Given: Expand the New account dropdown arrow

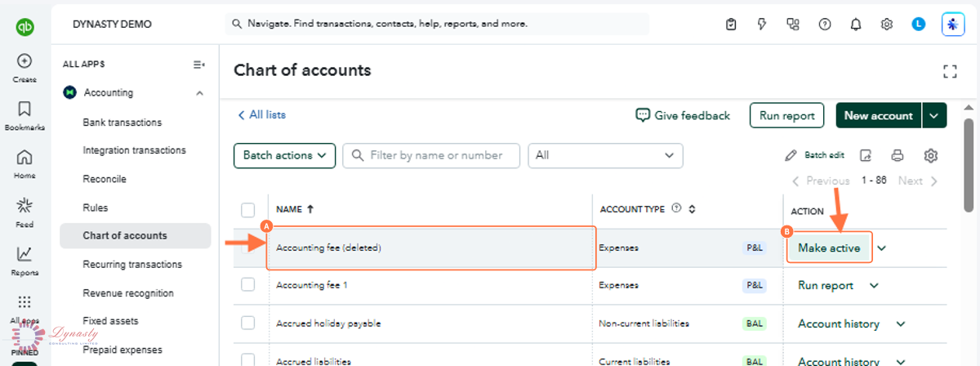Looking at the screenshot, I should pyautogui.click(x=934, y=115).
